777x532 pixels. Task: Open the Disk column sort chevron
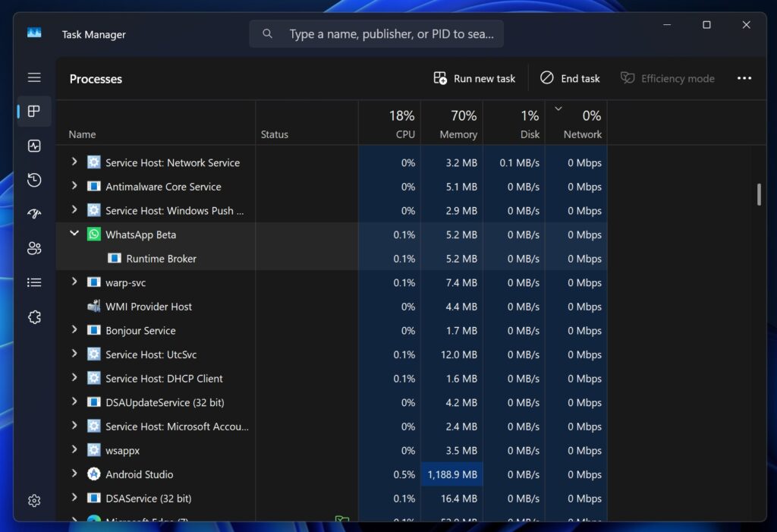(x=558, y=109)
